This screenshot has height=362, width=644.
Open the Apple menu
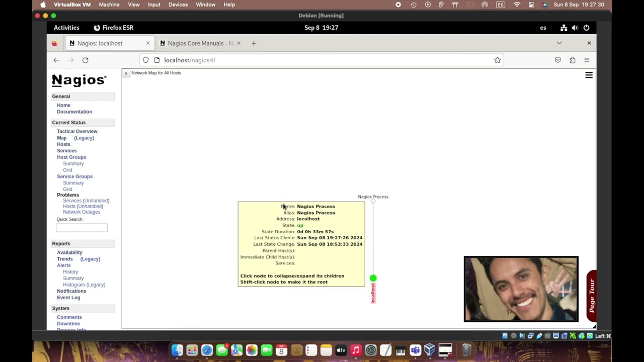(x=43, y=5)
